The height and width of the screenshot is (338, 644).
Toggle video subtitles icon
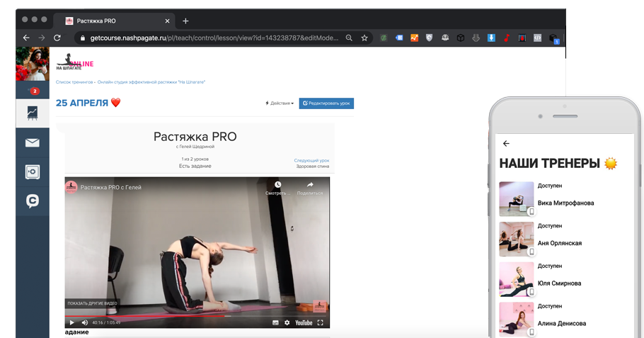click(x=275, y=323)
